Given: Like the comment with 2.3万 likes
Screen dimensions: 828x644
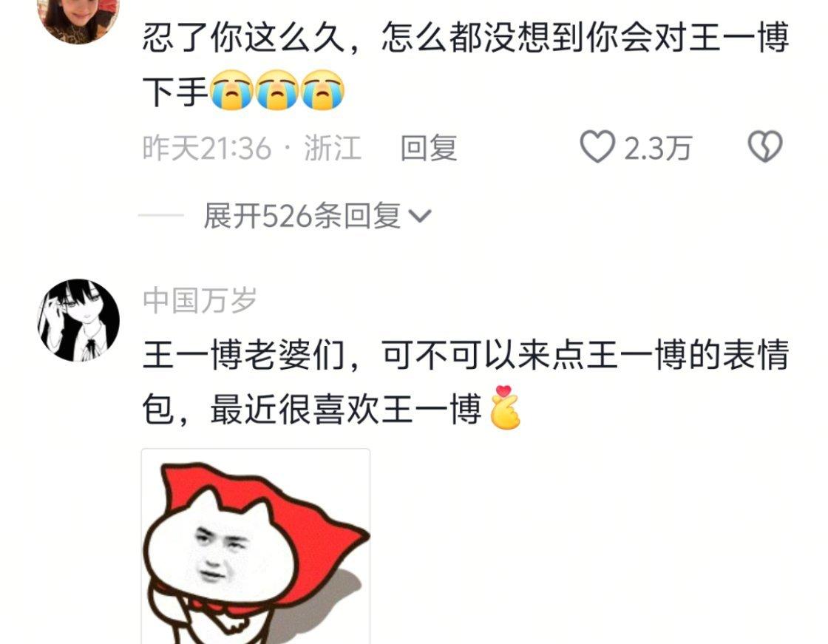Looking at the screenshot, I should point(597,146).
